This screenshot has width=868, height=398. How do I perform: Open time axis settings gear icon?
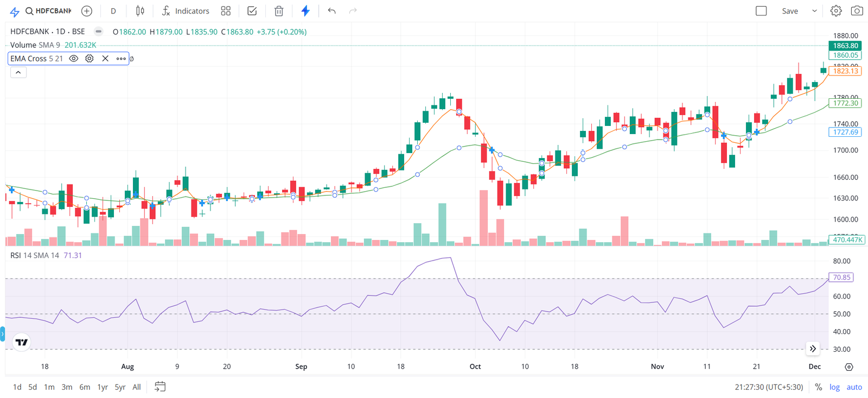click(849, 367)
